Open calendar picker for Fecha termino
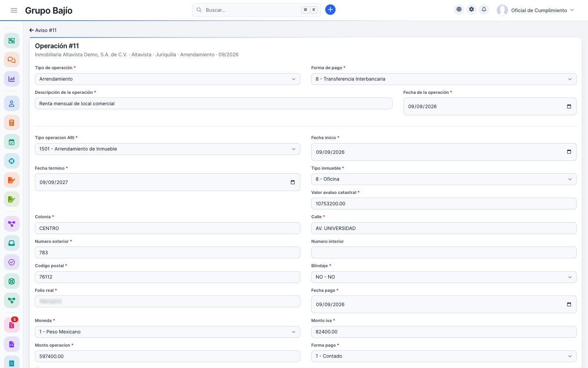The height and width of the screenshot is (368, 588). (293, 182)
